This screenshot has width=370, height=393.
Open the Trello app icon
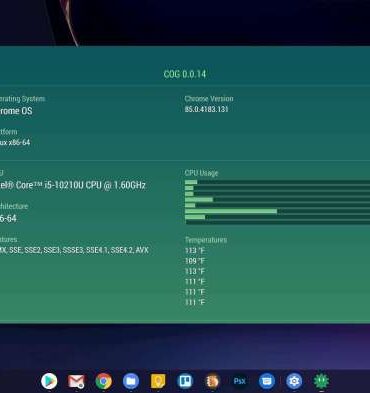pyautogui.click(x=185, y=381)
